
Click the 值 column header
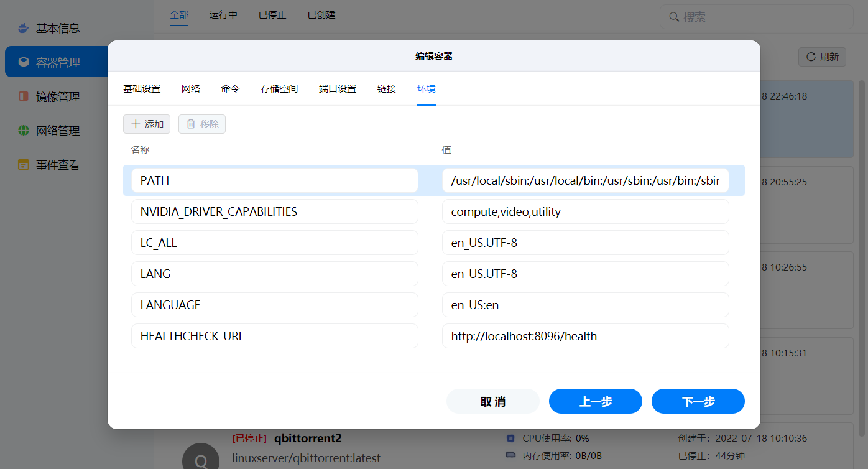coord(446,149)
